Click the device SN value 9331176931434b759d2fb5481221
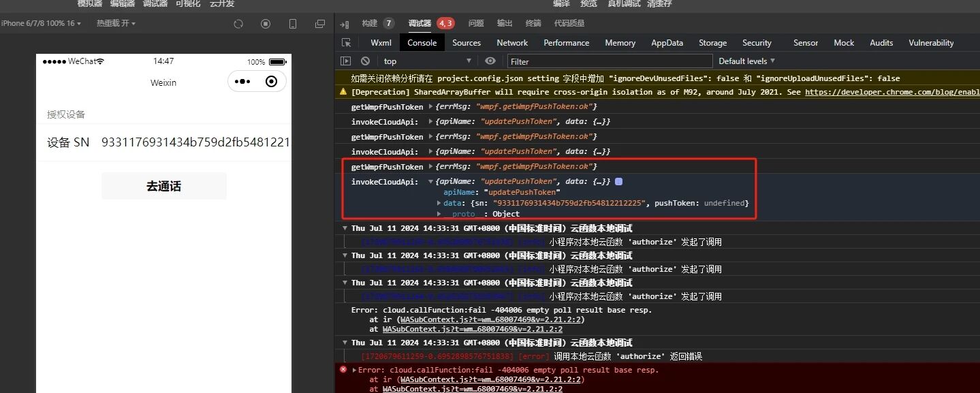This screenshot has width=980, height=393. (195, 142)
